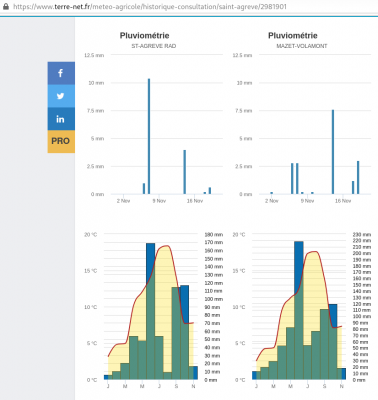Click the '20 °C' label on the left climate chart
378x400 pixels.
click(90, 235)
